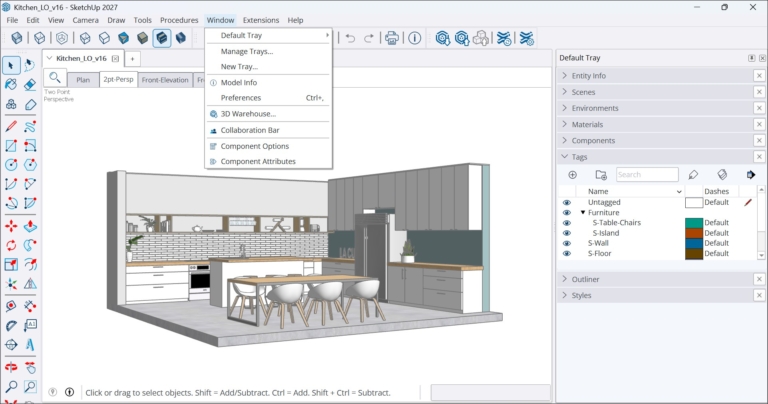Open the Default Tray submenu
The height and width of the screenshot is (404, 768).
[x=268, y=35]
